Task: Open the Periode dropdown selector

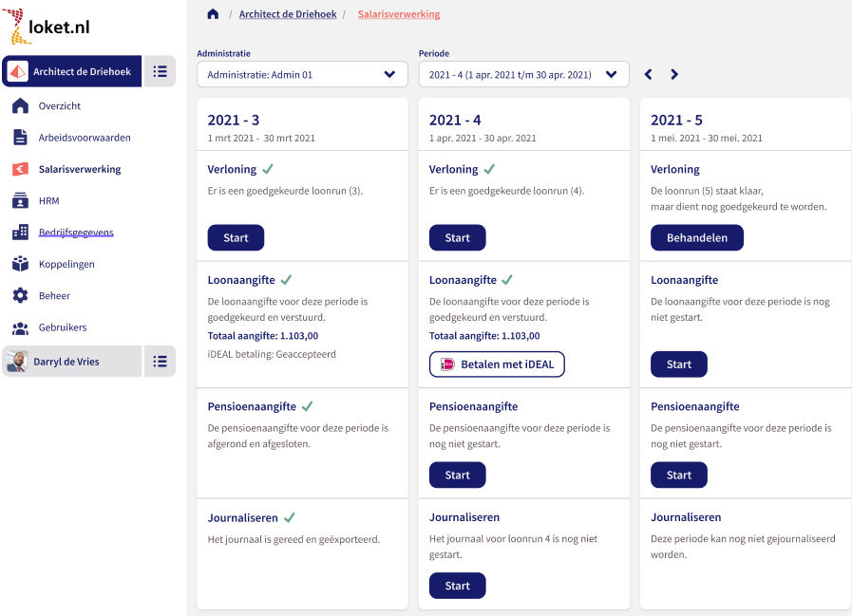Action: (x=523, y=74)
